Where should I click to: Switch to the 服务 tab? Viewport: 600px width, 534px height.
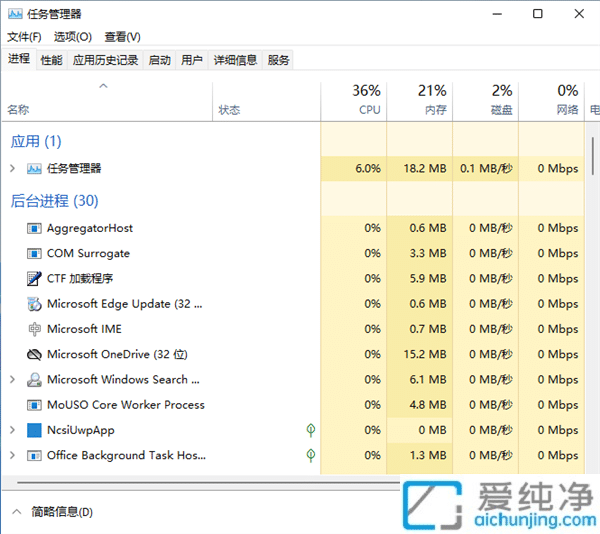coord(278,60)
